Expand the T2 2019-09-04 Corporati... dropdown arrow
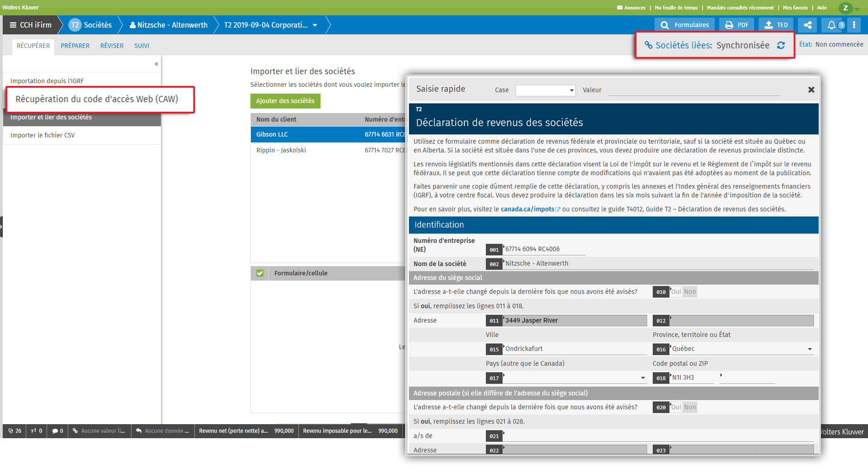 315,25
